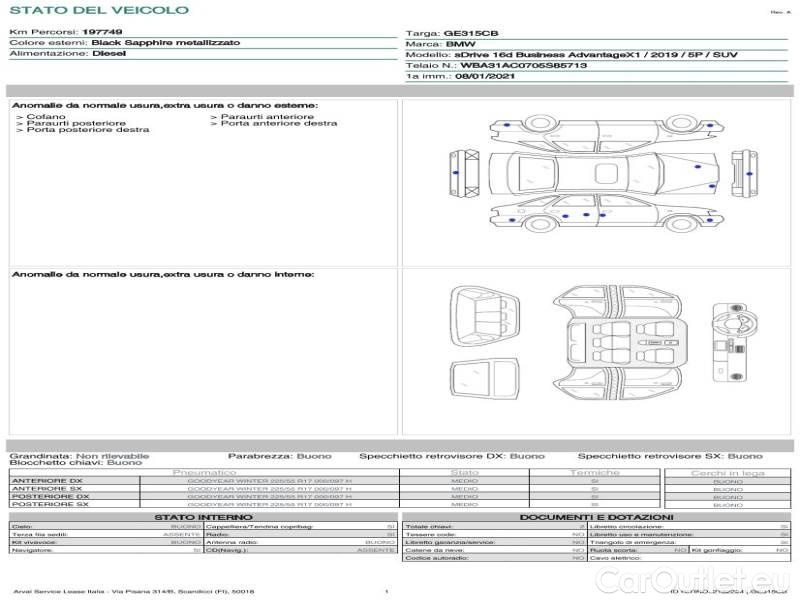Click the Cerchi in lega column header
The height and width of the screenshot is (600, 800).
pyautogui.click(x=727, y=472)
